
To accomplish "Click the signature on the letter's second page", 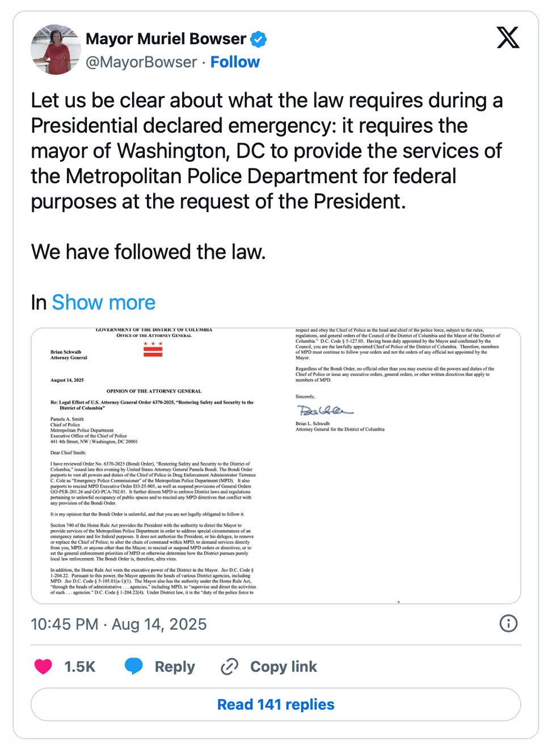I will pyautogui.click(x=325, y=410).
